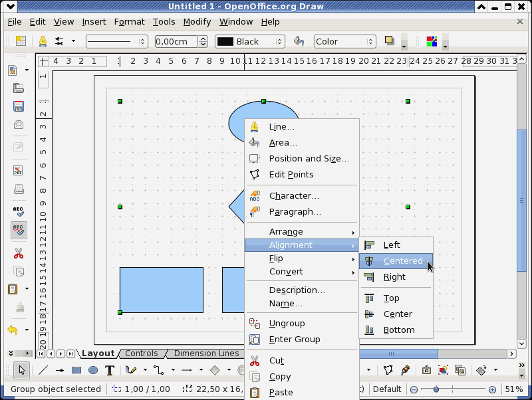
Task: Click the Spelling check ABC icon
Action: coord(19,211)
